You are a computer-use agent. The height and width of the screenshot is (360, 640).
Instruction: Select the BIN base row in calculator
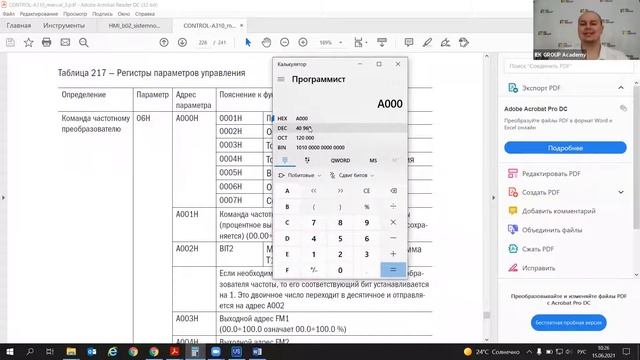pos(340,147)
